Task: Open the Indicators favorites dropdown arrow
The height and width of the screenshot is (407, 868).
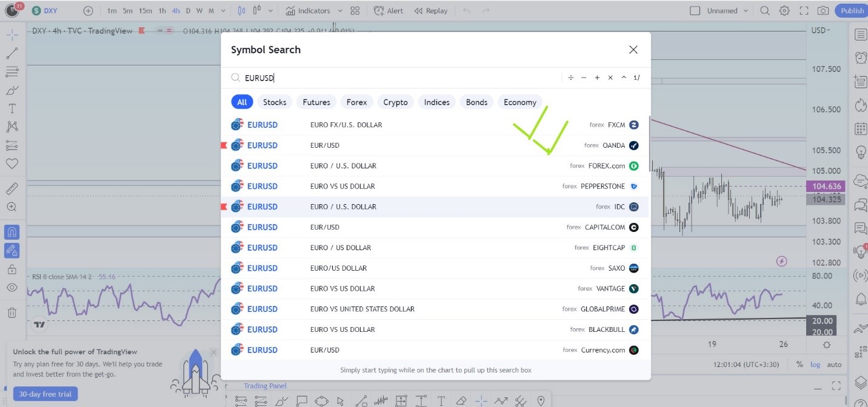Action: click(x=339, y=10)
